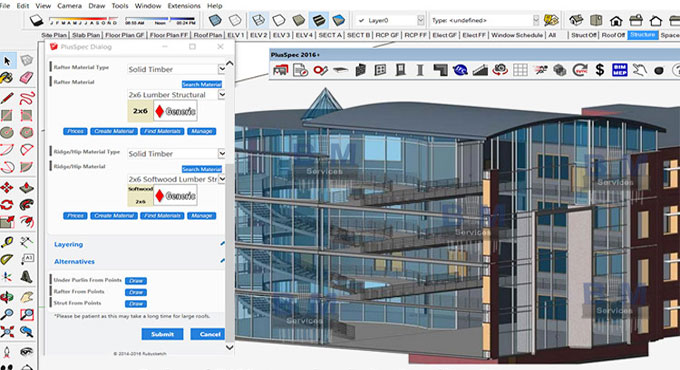Click Submit in PlusSpec Dialog
Viewport: 680px width, 370px height.
pos(162,334)
